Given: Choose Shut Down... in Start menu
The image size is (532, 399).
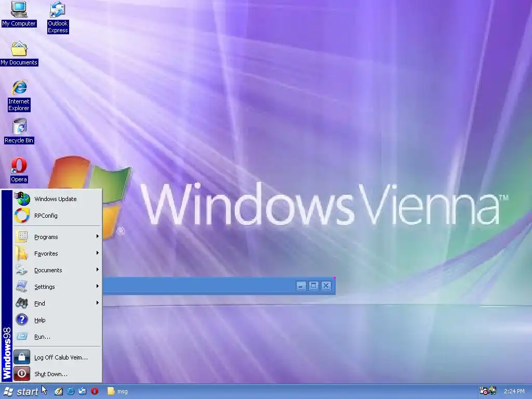Looking at the screenshot, I should click(x=58, y=374).
